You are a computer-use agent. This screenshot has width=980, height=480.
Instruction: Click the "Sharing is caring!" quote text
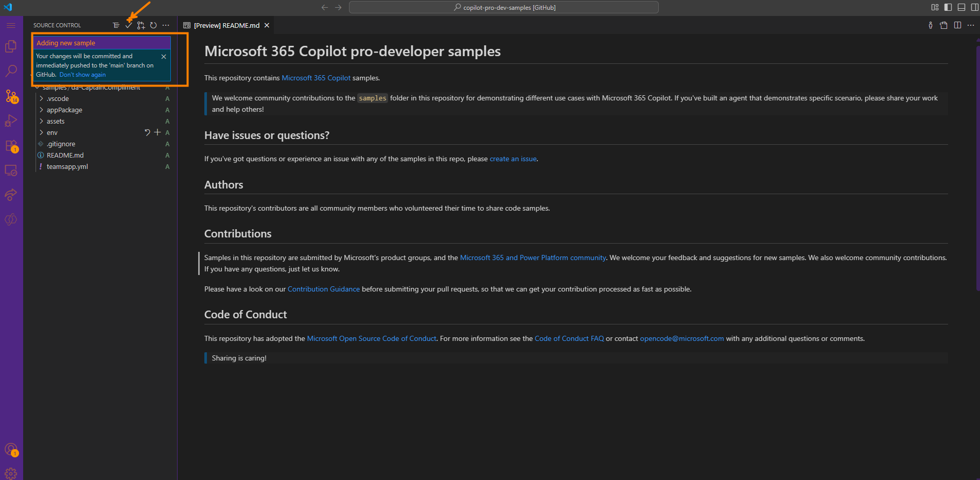pyautogui.click(x=239, y=358)
